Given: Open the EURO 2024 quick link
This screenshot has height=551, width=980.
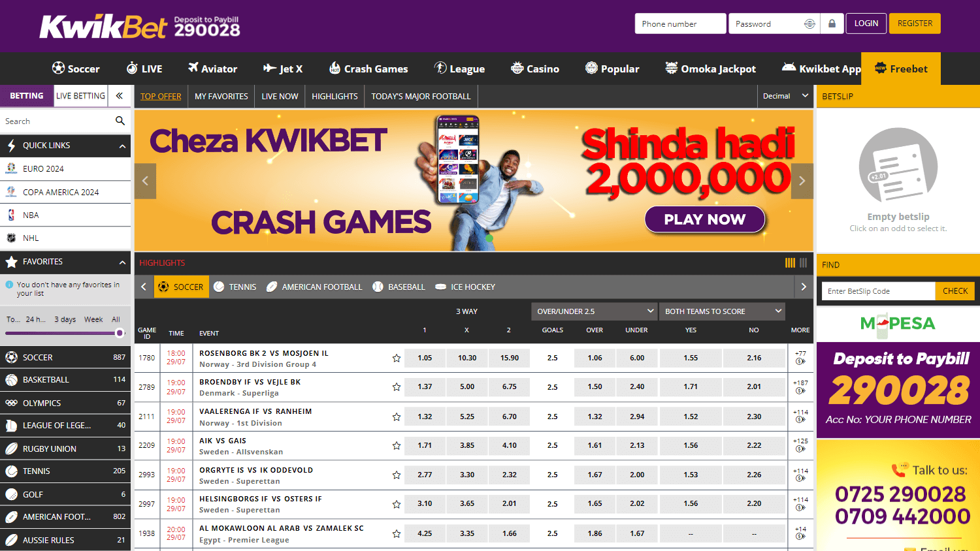Looking at the screenshot, I should tap(65, 168).
